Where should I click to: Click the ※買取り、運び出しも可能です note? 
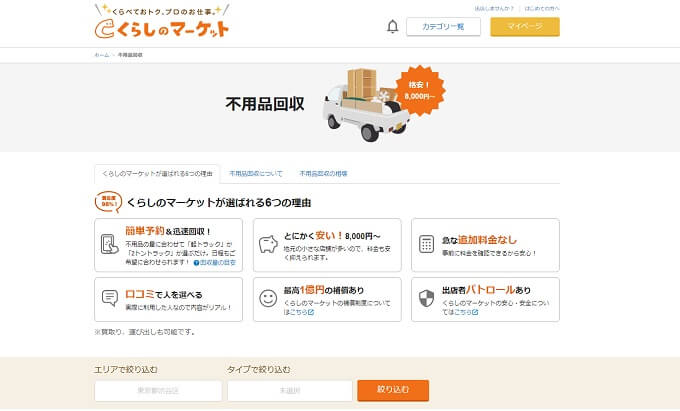click(145, 332)
